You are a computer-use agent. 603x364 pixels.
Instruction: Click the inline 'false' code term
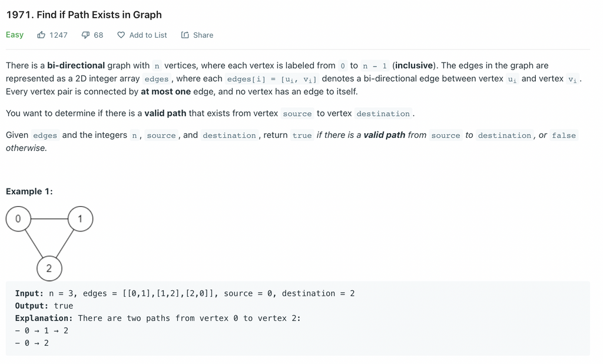[x=564, y=135]
